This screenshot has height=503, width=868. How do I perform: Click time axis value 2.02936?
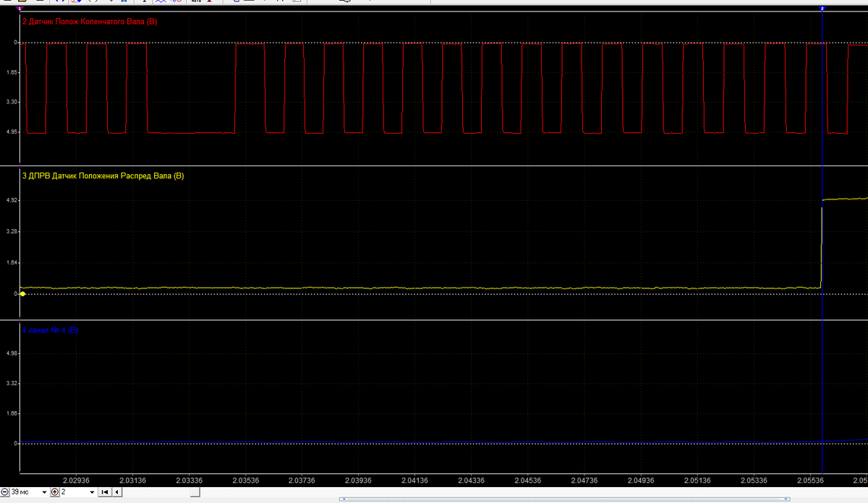click(x=76, y=480)
